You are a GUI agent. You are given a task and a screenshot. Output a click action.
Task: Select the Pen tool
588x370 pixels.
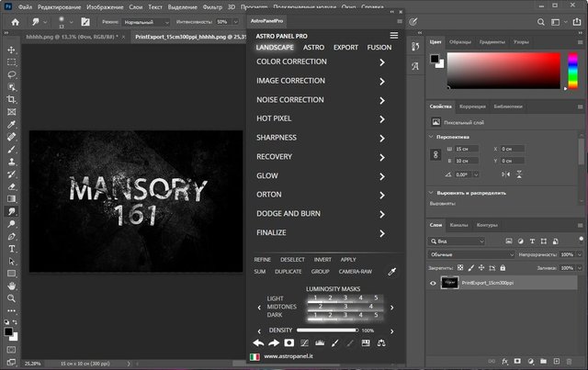12,236
